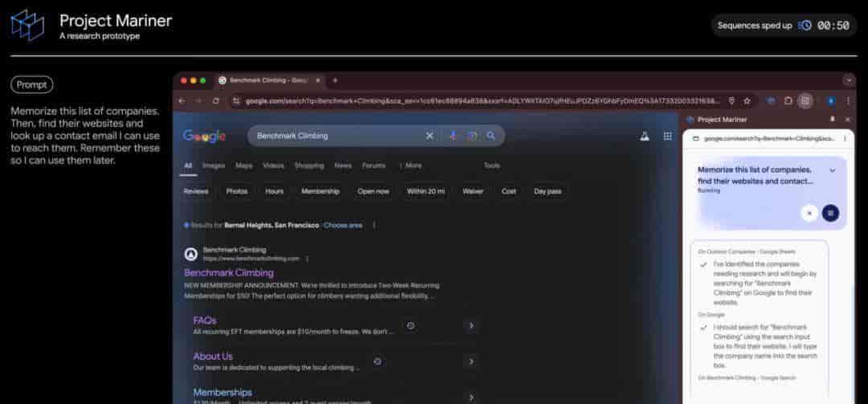Screen dimensions: 868x404
Task: Cancel the running task with X button
Action: coord(809,213)
